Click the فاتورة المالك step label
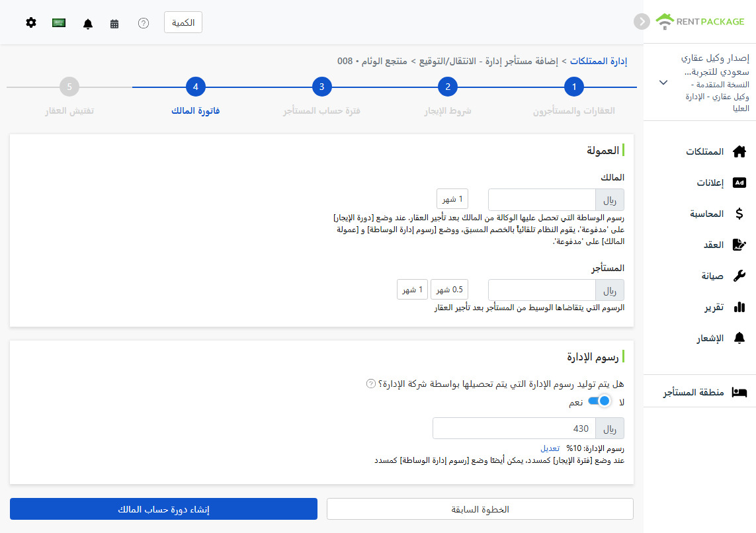This screenshot has width=756, height=533. [x=195, y=111]
